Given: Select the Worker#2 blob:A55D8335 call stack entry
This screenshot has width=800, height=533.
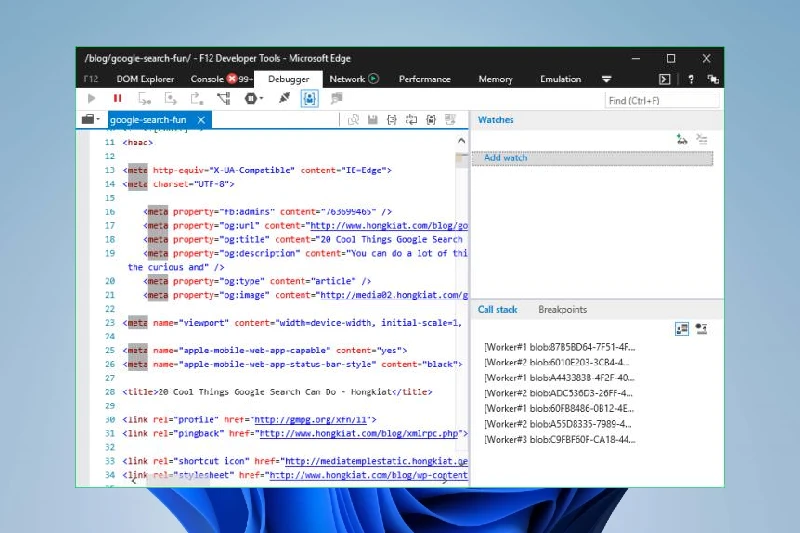Looking at the screenshot, I should click(558, 424).
